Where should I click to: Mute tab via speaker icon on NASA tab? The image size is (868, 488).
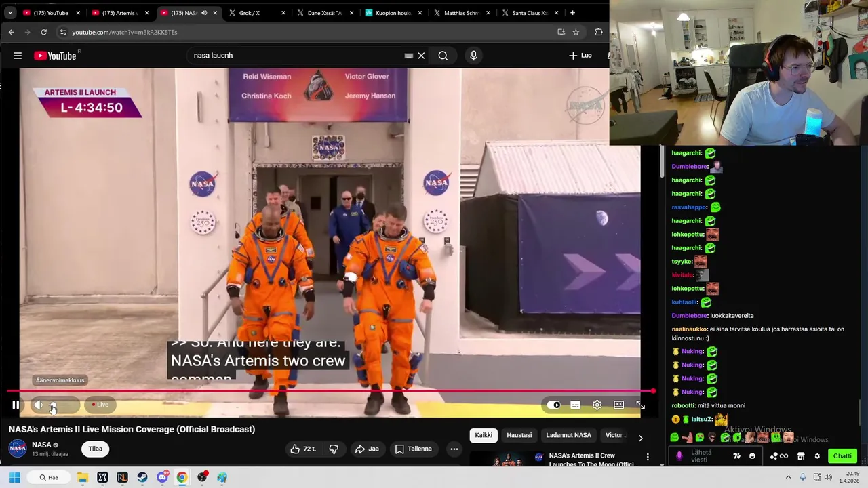(x=204, y=13)
